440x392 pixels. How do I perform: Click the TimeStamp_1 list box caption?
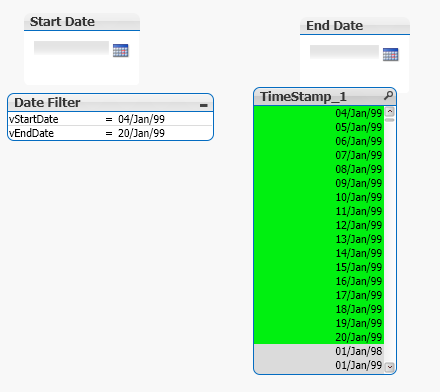point(303,97)
